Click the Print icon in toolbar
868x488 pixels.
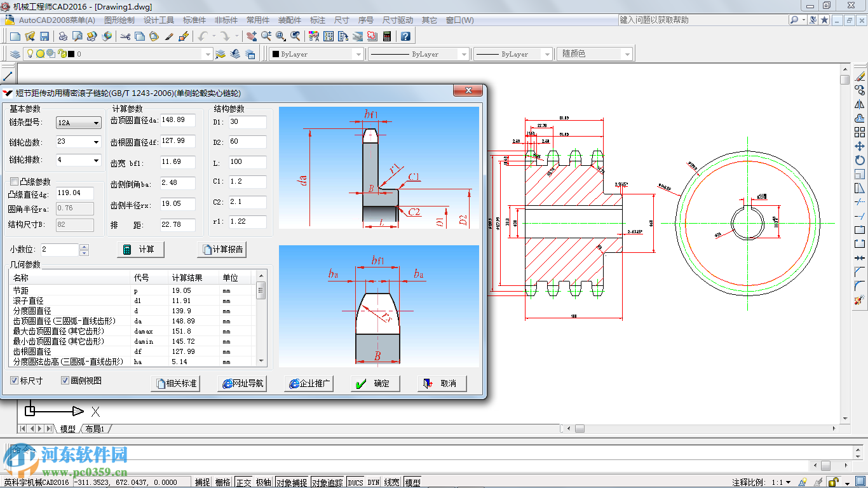(63, 36)
